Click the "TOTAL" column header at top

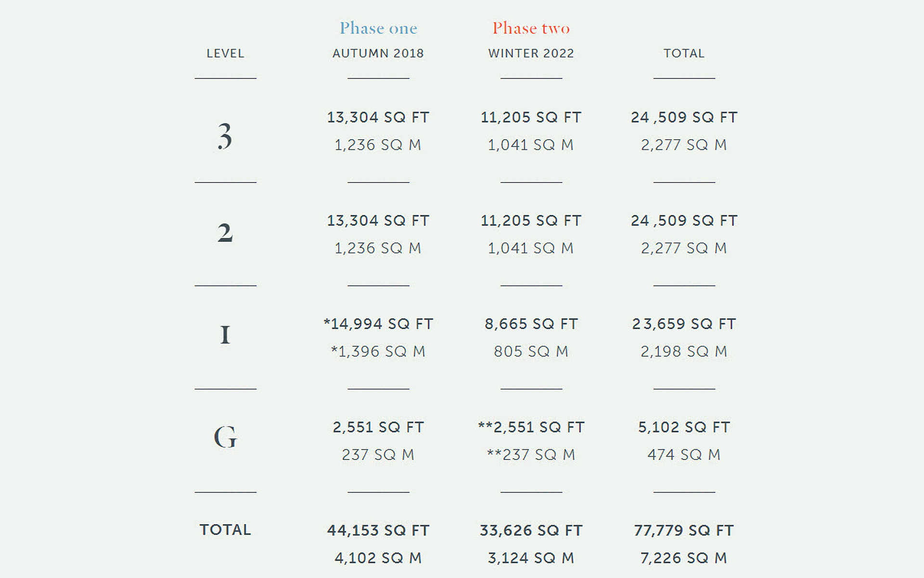(x=684, y=53)
